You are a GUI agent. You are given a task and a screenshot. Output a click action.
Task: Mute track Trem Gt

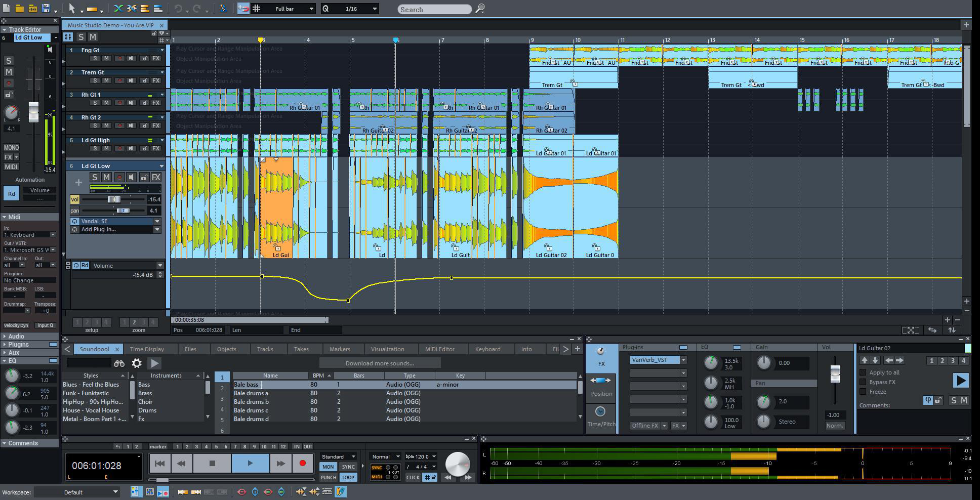107,80
